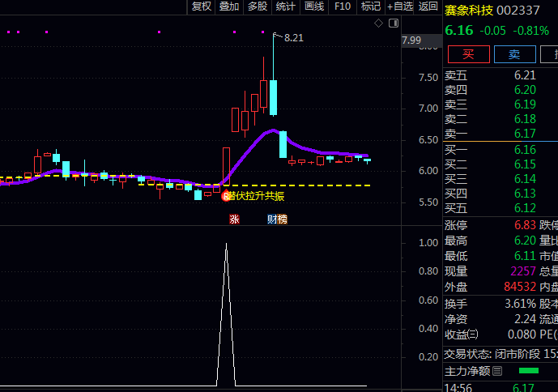This screenshot has height=392, width=558.
Task: Open the 多股 multi-stock view
Action: (258, 6)
